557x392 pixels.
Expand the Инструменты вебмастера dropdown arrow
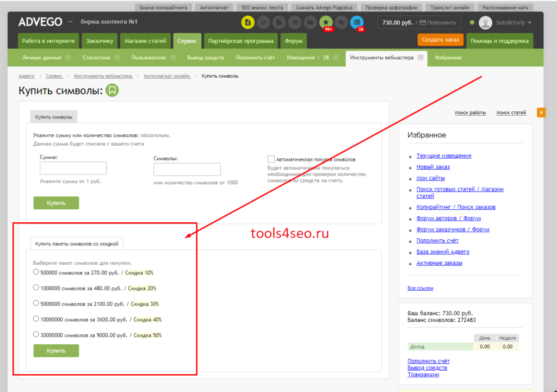point(420,58)
